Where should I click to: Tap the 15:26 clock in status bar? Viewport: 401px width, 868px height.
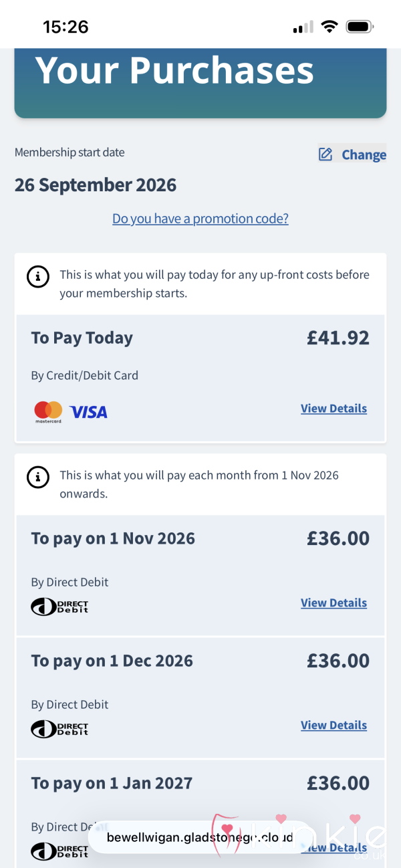click(65, 27)
